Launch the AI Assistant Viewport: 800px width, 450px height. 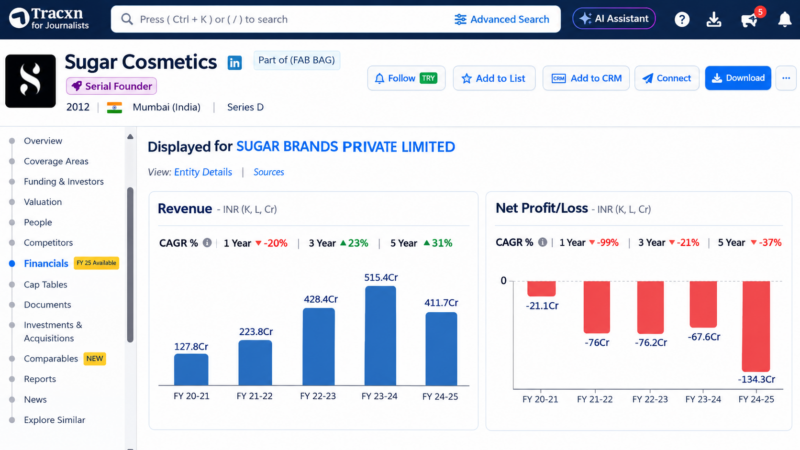tap(614, 19)
